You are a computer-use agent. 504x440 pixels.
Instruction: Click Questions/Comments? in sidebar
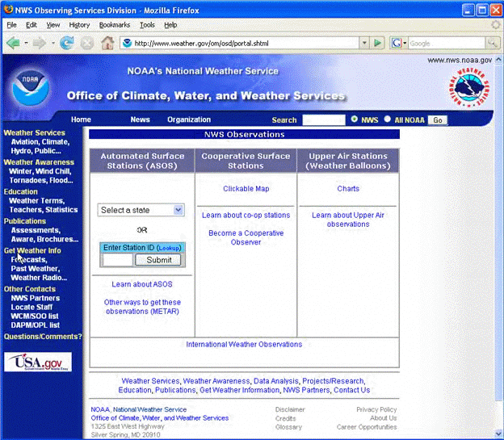pyautogui.click(x=43, y=337)
